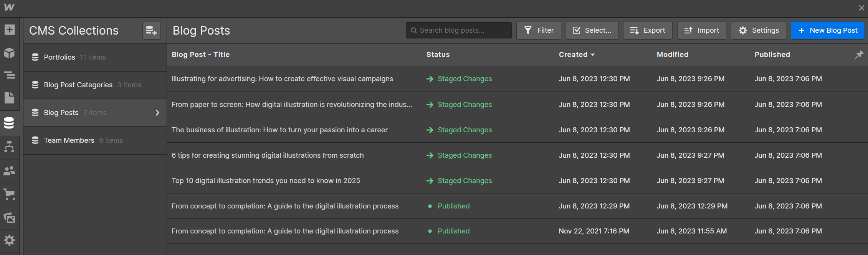Open the Pages panel icon
868x255 pixels.
pyautogui.click(x=9, y=98)
